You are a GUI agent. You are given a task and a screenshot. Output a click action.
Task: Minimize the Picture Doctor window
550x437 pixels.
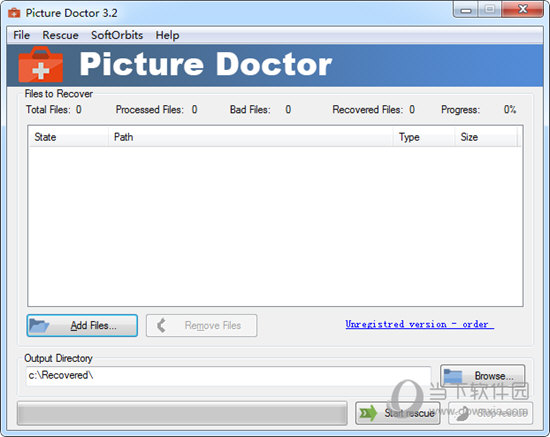click(466, 10)
